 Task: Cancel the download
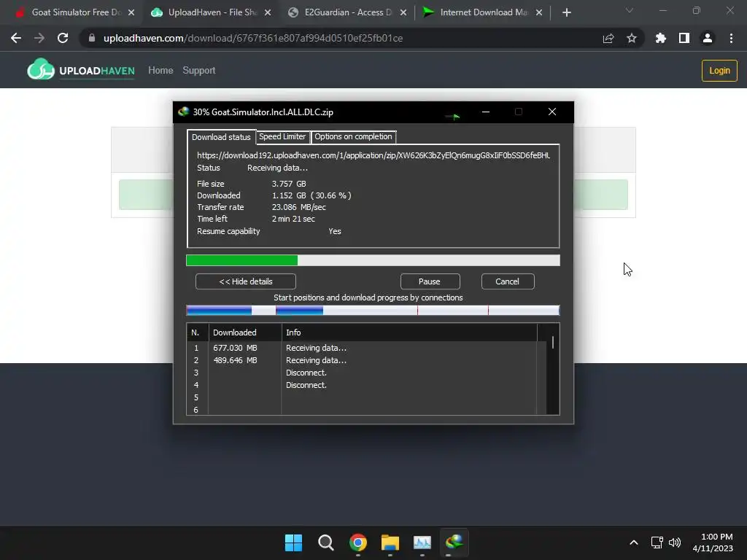point(508,281)
